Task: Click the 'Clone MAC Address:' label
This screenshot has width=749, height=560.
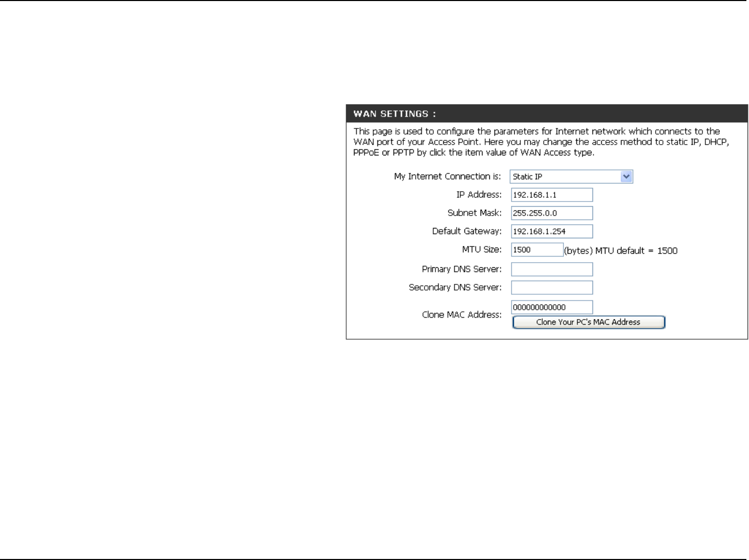Action: (x=462, y=315)
